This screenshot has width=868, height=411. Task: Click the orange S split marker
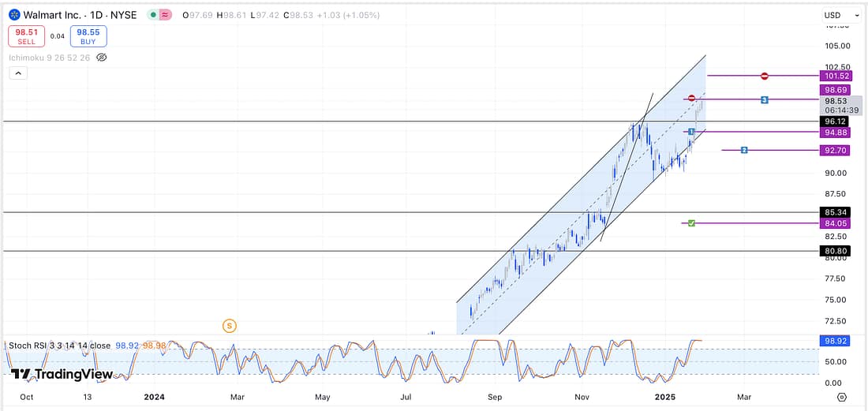[x=229, y=325]
